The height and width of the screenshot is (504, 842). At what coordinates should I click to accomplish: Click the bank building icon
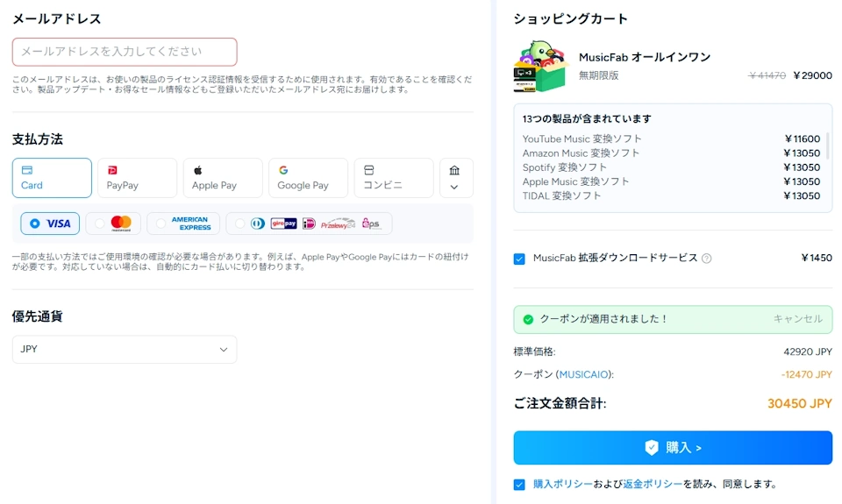pyautogui.click(x=454, y=170)
